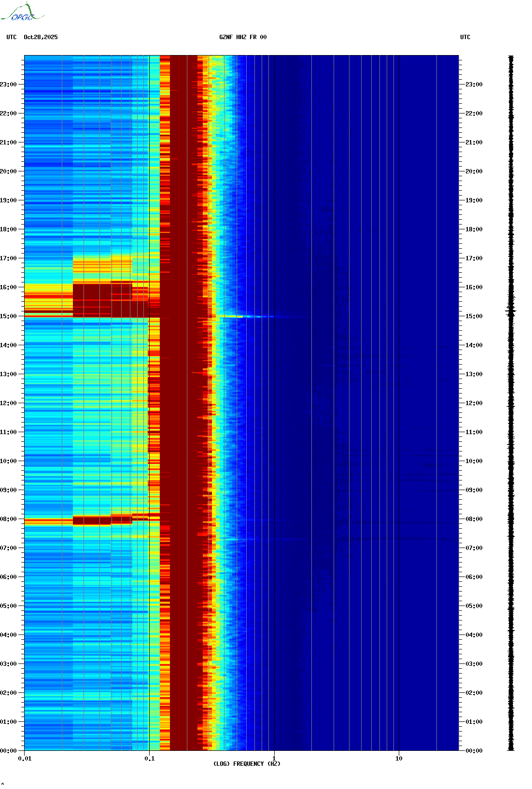The image size is (532, 789).
Task: Click the left 10:00 time label
Action: pyautogui.click(x=8, y=461)
